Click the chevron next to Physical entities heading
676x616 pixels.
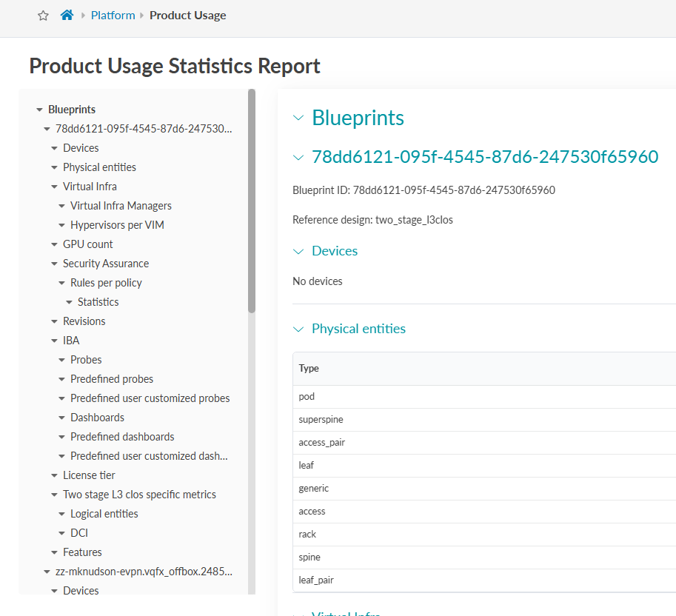click(x=298, y=329)
